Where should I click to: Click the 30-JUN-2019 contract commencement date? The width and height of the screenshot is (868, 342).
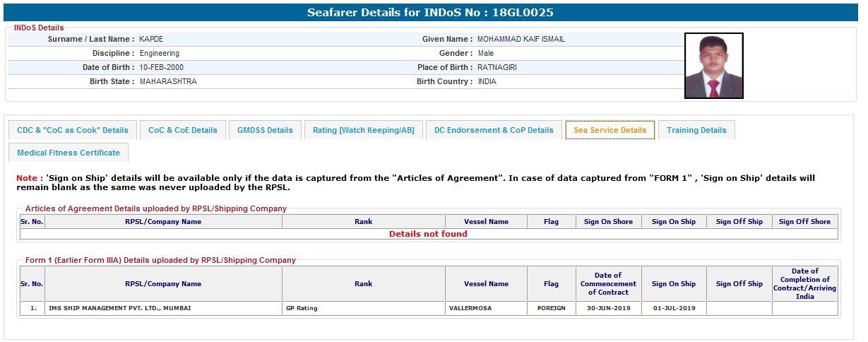pos(608,309)
